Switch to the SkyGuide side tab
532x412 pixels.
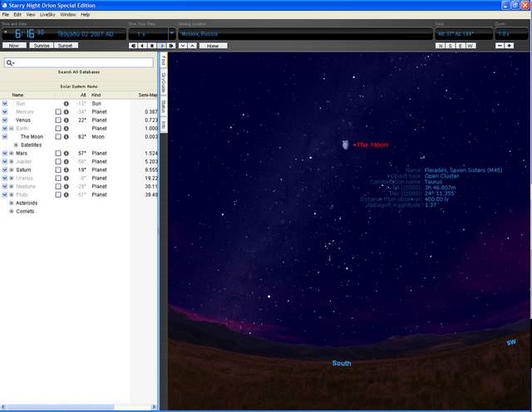tap(164, 82)
